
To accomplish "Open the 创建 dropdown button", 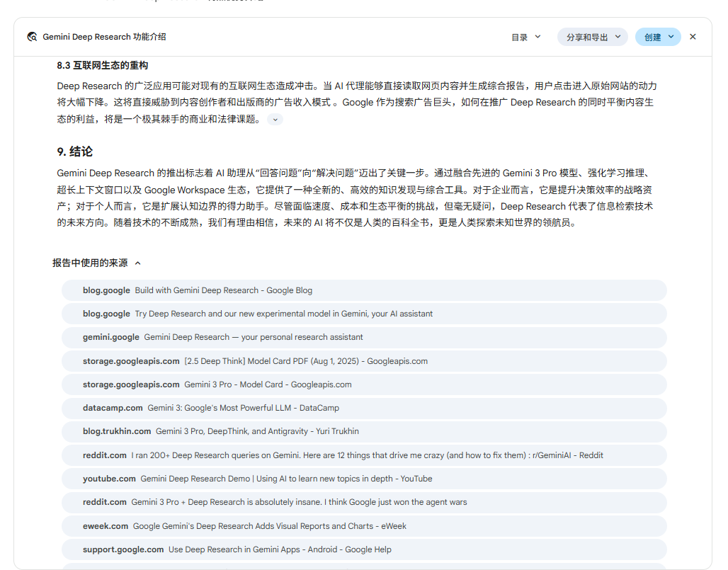I will (x=658, y=37).
